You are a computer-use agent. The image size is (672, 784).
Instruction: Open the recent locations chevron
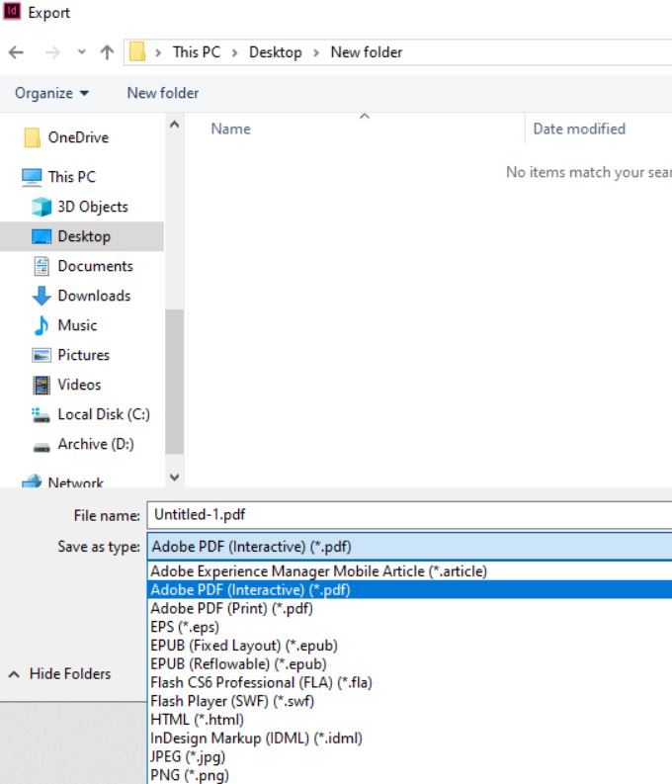(81, 52)
